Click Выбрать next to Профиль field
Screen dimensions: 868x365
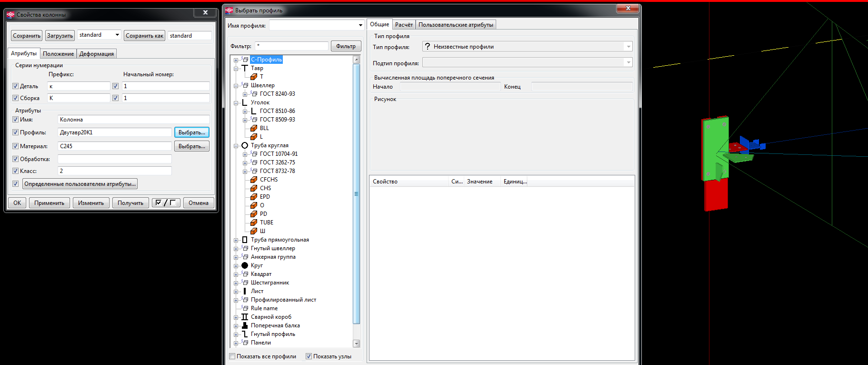(x=192, y=132)
